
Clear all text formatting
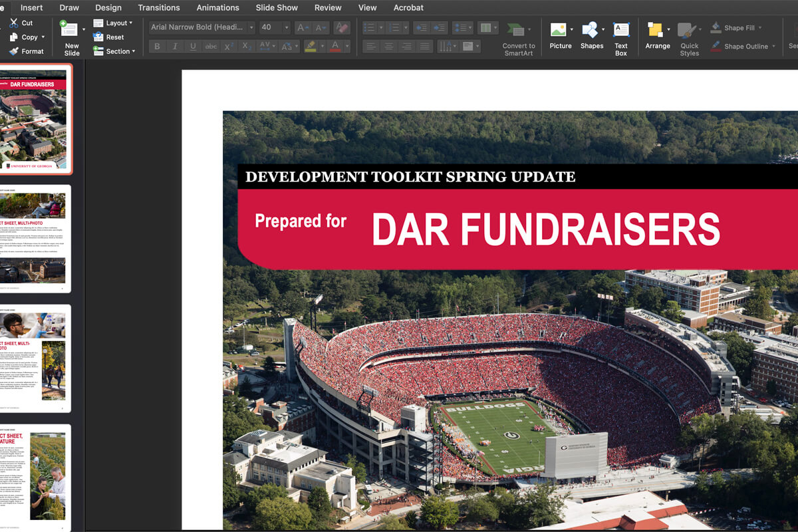coord(341,27)
